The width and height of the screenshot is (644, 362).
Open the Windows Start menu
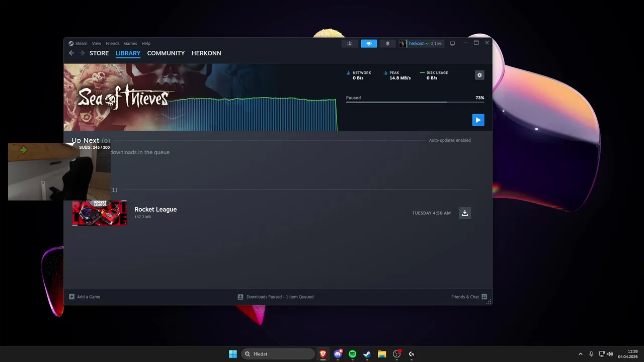click(233, 354)
